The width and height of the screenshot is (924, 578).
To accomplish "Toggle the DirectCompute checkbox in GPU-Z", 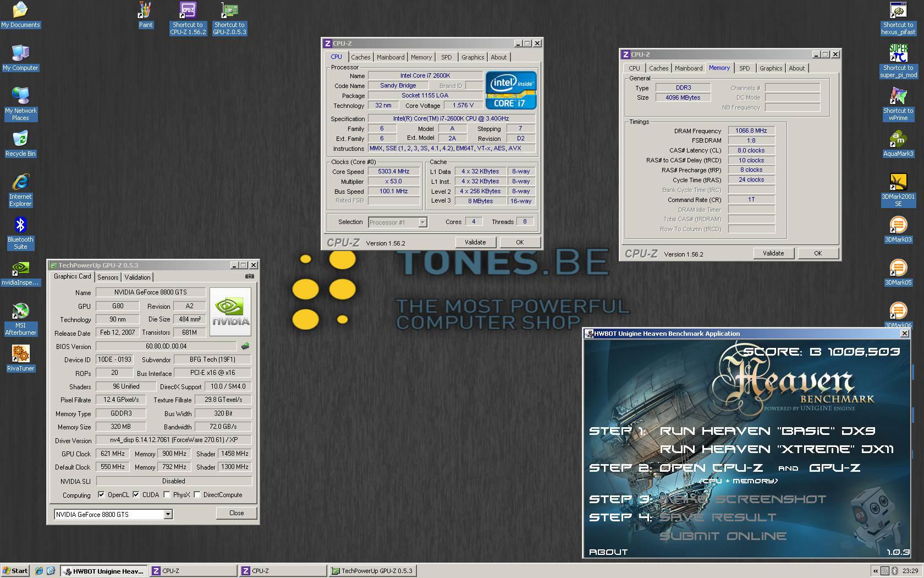I will tap(197, 494).
